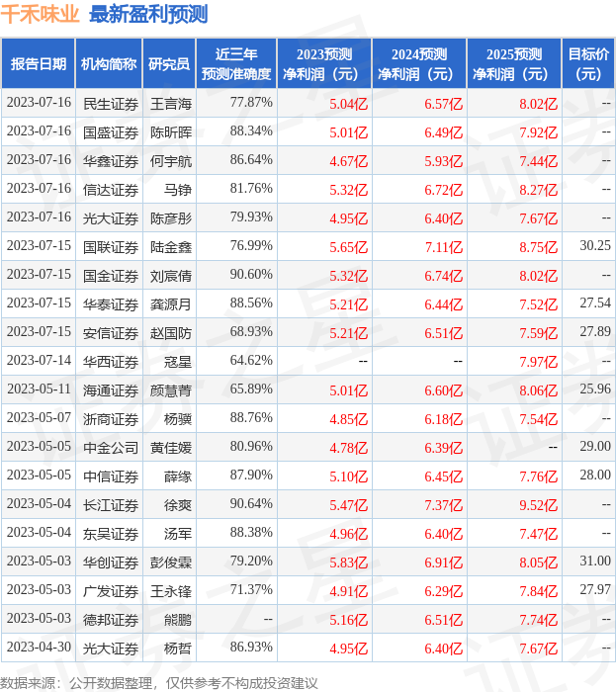Click the 8.27亿 profit forecast
616x692 pixels.
coord(538,190)
